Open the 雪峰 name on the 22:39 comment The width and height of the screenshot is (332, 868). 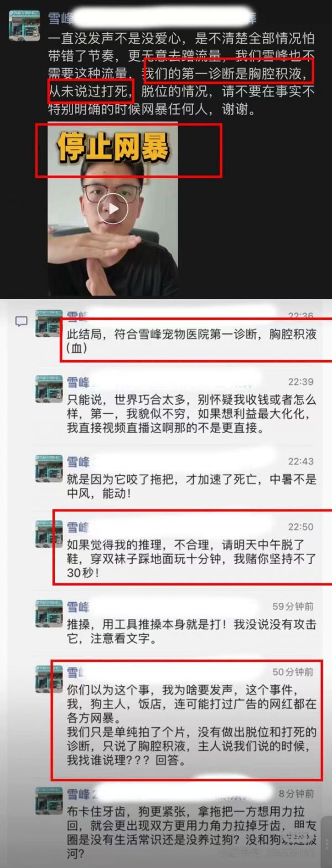[x=78, y=382]
